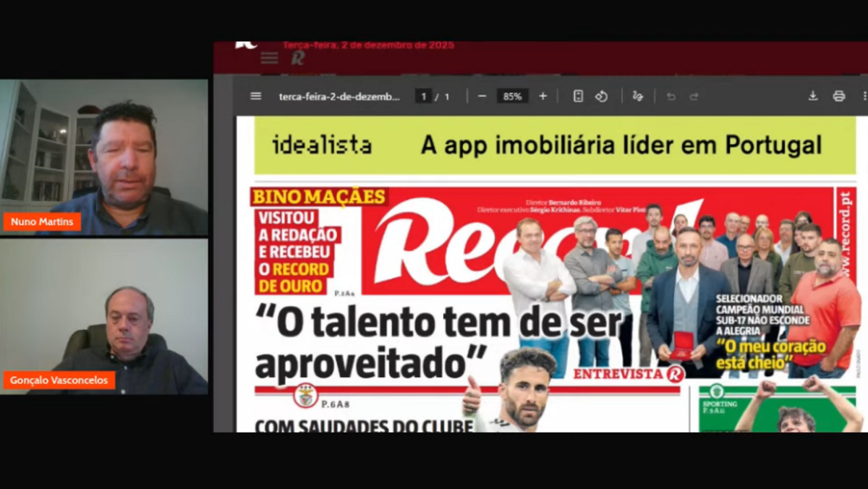Click the undo arrow in PDF toolbar

click(x=671, y=96)
